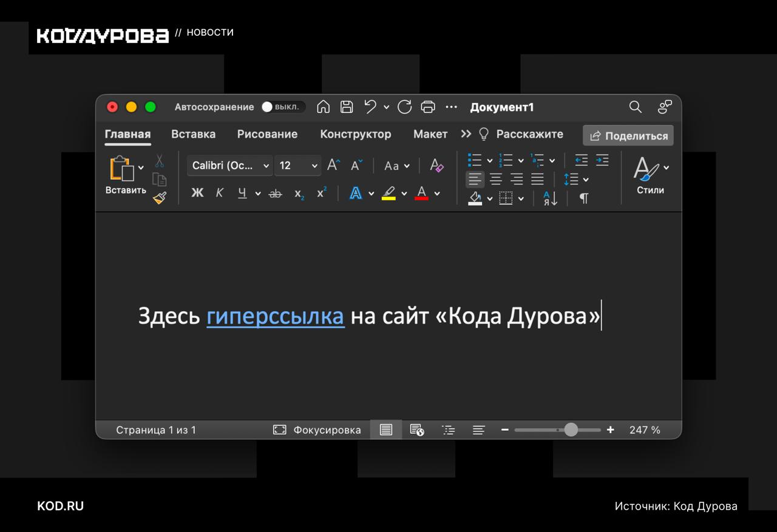Toggle bold with the Ж button

(197, 194)
